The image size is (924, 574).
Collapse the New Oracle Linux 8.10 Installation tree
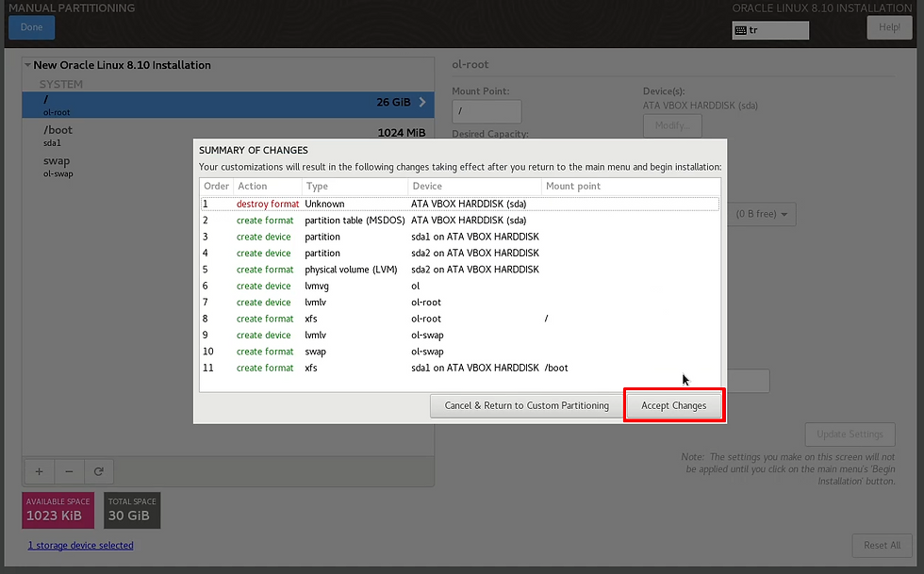pyautogui.click(x=27, y=65)
